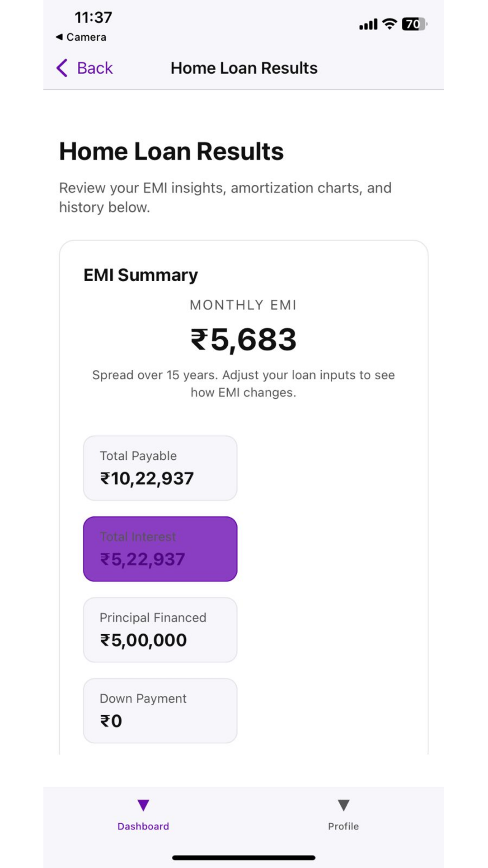
Task: Tap the Profile triangle icon
Action: click(x=343, y=805)
